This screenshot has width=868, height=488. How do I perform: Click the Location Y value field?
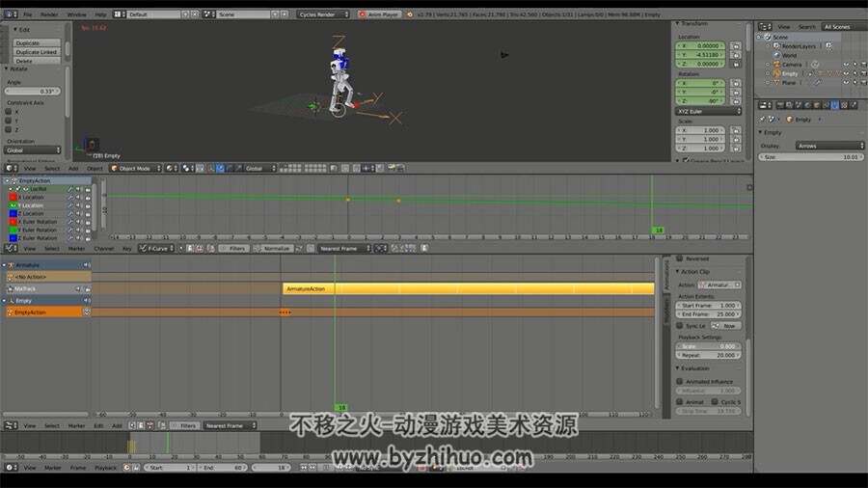click(700, 55)
